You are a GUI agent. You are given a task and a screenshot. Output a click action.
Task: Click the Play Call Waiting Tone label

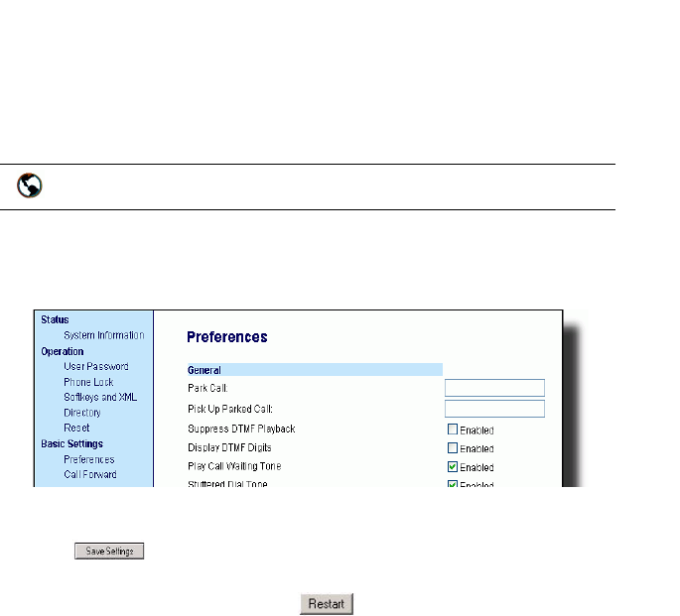coord(234,466)
